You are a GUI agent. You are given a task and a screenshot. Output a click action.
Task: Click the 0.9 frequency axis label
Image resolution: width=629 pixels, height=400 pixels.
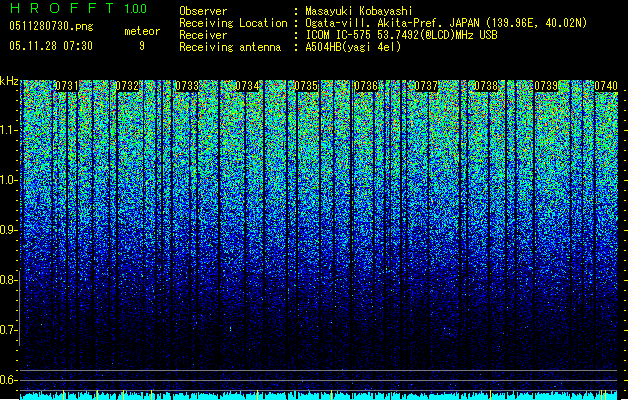(x=8, y=230)
